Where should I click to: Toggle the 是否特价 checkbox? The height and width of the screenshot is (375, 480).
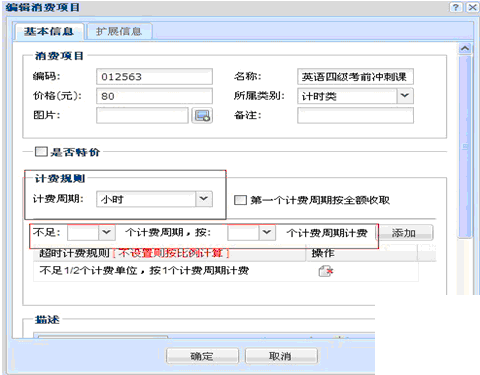[41, 152]
